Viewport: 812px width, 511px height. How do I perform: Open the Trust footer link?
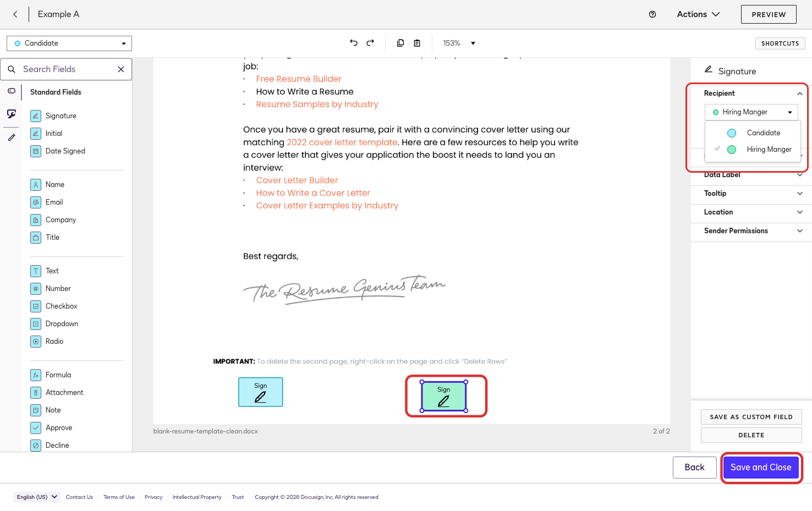pyautogui.click(x=238, y=497)
